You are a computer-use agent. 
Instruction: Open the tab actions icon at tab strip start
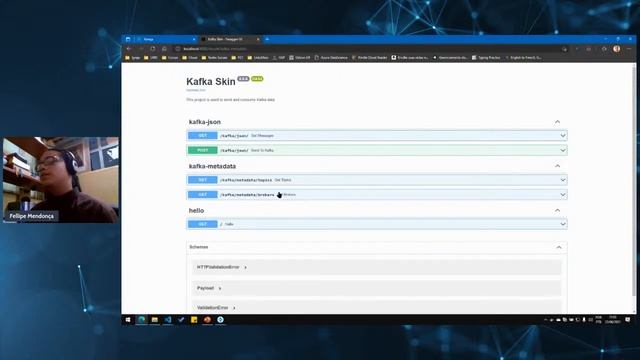click(x=128, y=39)
